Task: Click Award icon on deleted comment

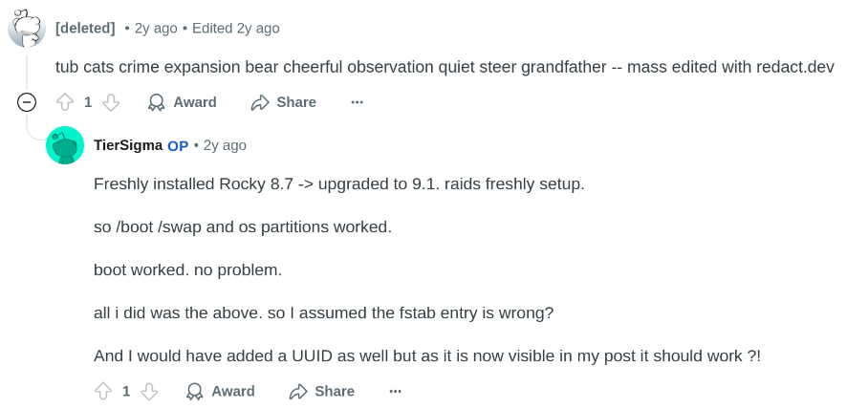Action: 157,102
